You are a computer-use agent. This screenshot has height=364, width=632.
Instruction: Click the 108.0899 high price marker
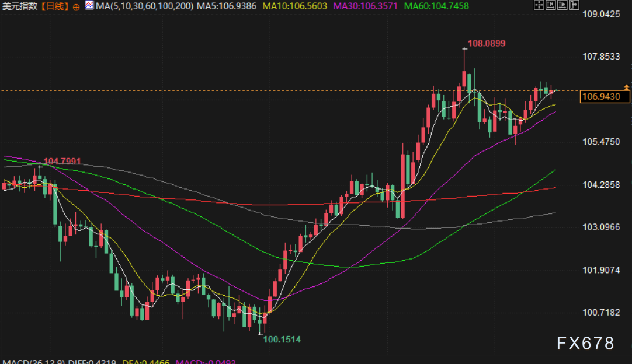click(486, 44)
